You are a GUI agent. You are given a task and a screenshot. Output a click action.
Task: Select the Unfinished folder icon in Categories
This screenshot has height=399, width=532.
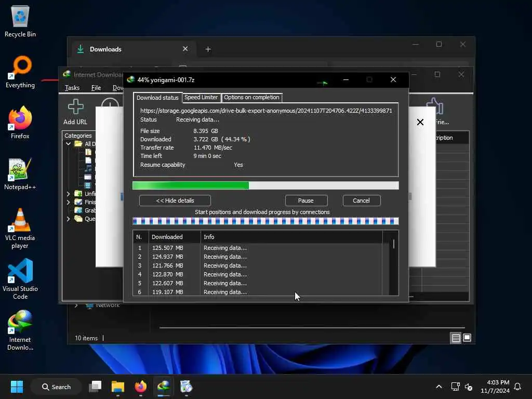78,193
